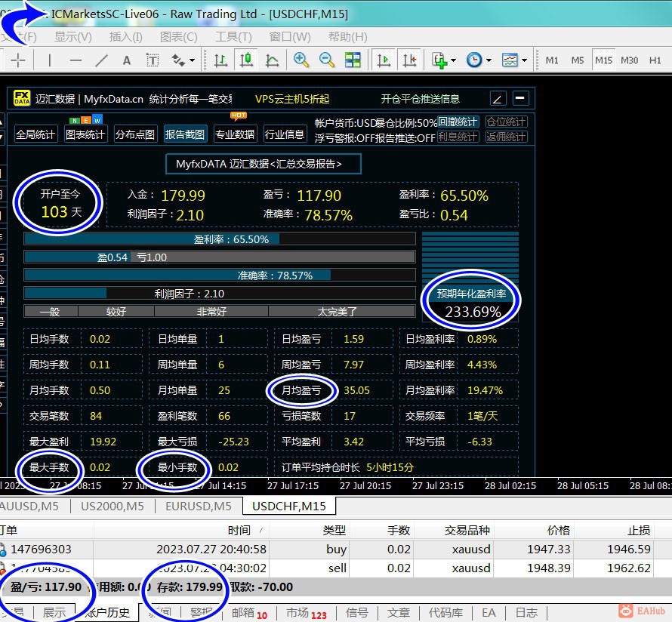Switch to the US2000,M5 chart tab
Image resolution: width=672 pixels, height=622 pixels.
click(x=113, y=506)
